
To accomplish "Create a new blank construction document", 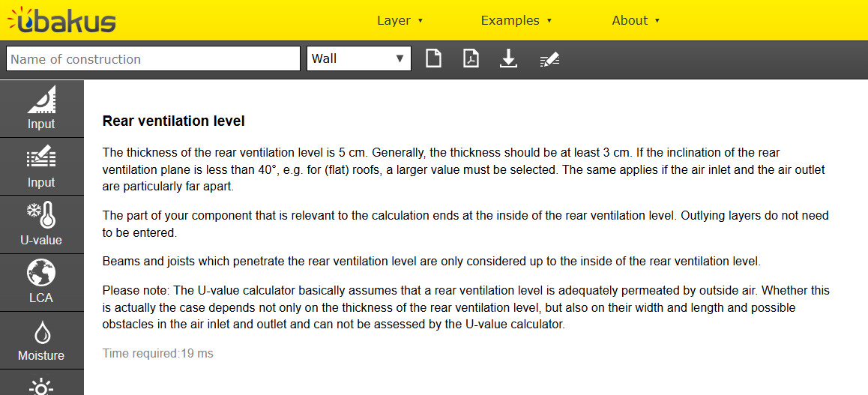I will click(x=433, y=58).
